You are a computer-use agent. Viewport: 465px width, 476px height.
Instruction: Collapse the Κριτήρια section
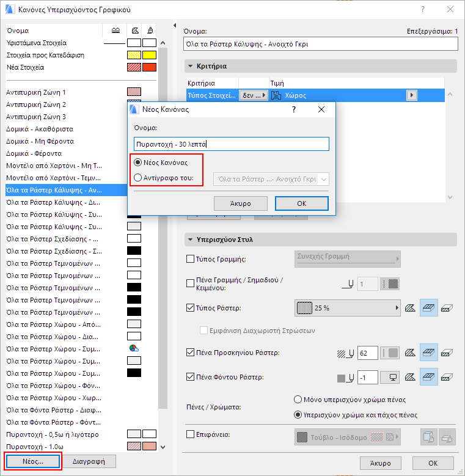coord(190,66)
